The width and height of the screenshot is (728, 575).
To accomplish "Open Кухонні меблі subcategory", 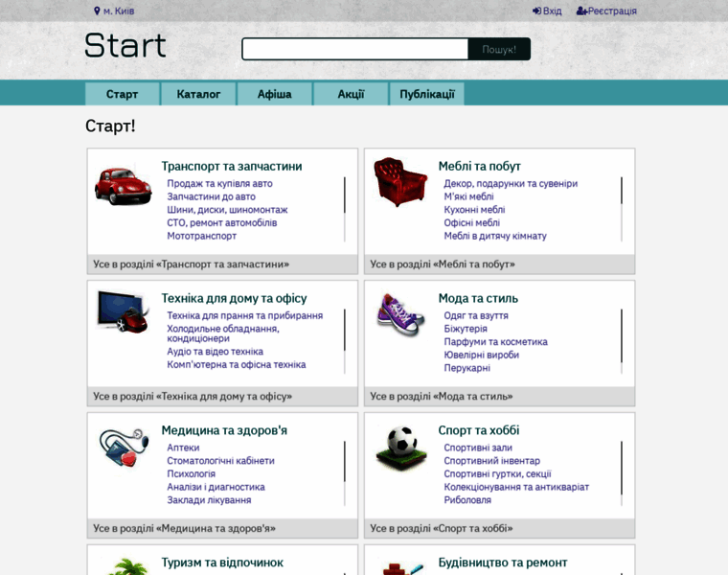I will (x=474, y=210).
